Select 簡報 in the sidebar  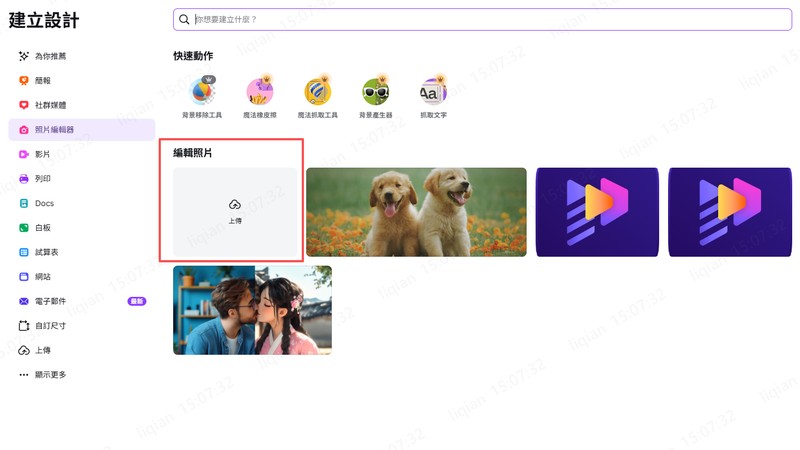tap(82, 81)
